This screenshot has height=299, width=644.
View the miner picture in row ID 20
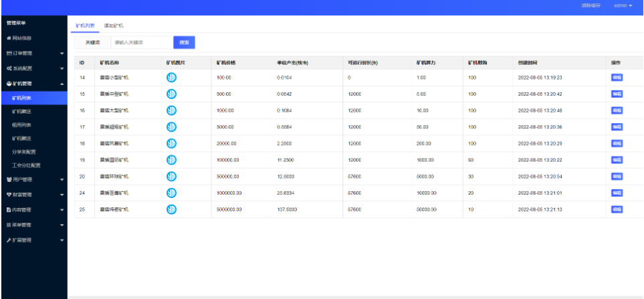click(x=171, y=176)
